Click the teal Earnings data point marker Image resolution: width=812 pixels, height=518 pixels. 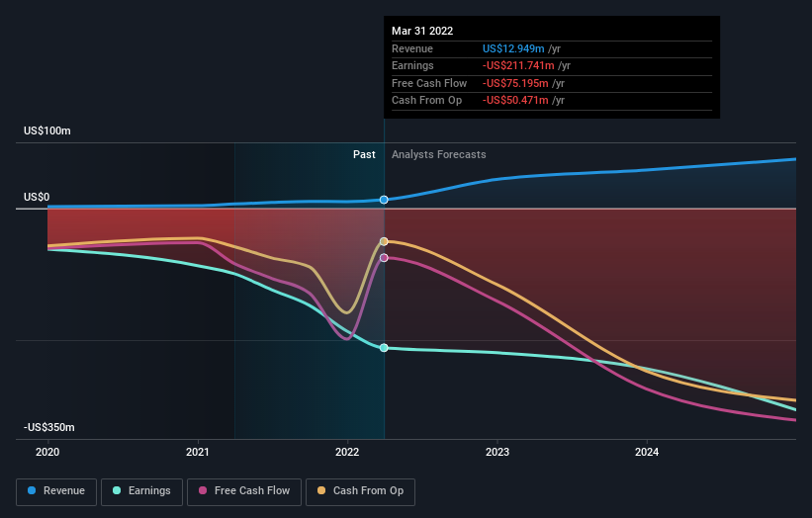384,348
